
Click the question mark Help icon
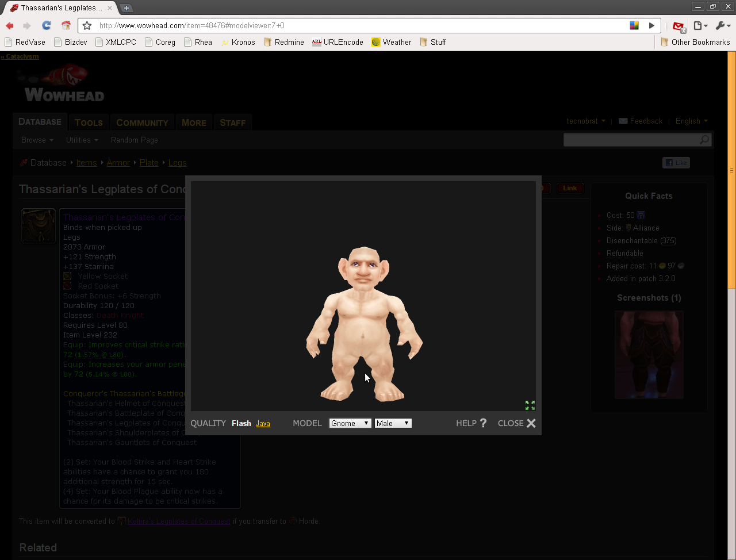pos(483,423)
